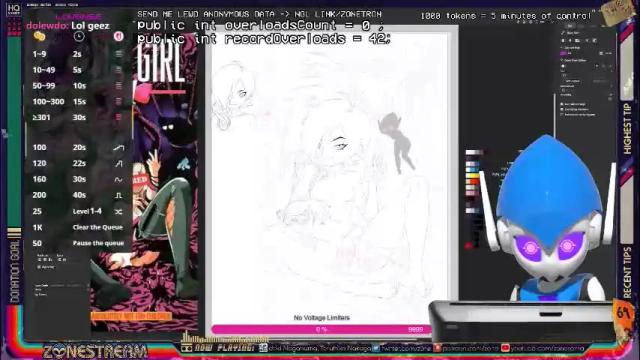Click 'Pause the queue' in tip menu
The image size is (640, 360).
(x=98, y=243)
